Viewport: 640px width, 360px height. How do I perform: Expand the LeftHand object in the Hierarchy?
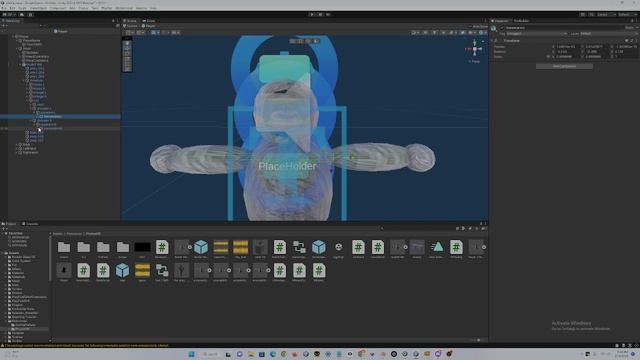16,149
